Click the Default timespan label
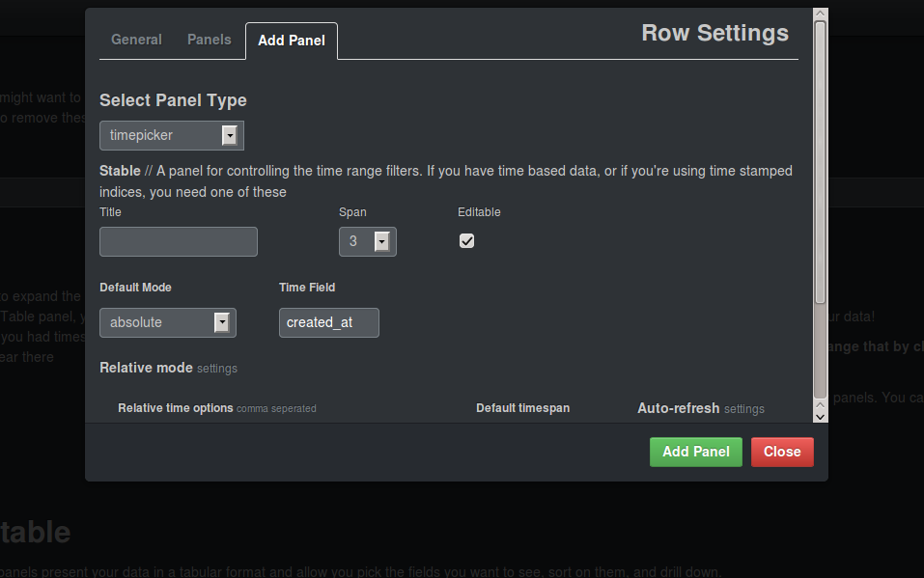 tap(522, 408)
